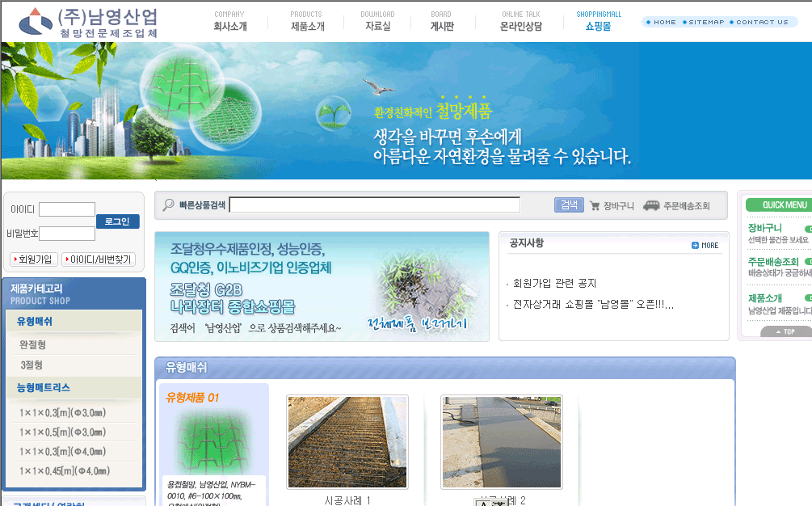Open the 제품소개 products menu

[x=307, y=21]
